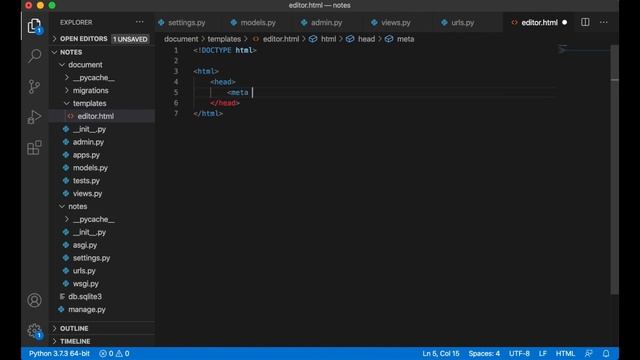The width and height of the screenshot is (640, 360).
Task: Open db.sqlite3 in the file tree
Action: [x=102, y=297]
